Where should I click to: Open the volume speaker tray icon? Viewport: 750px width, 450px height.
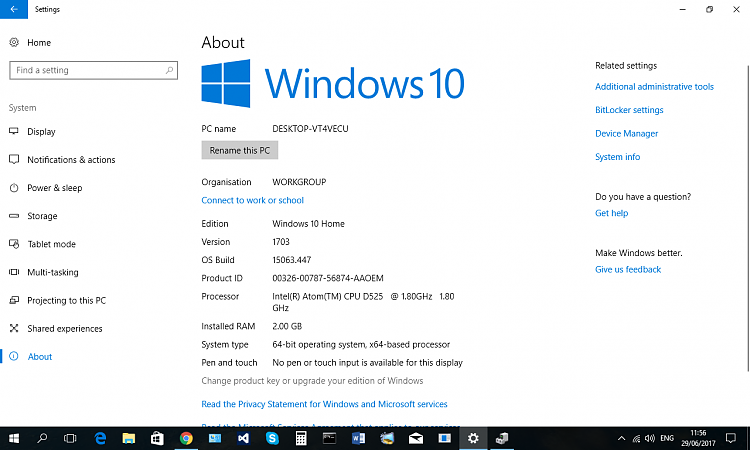tap(650, 438)
